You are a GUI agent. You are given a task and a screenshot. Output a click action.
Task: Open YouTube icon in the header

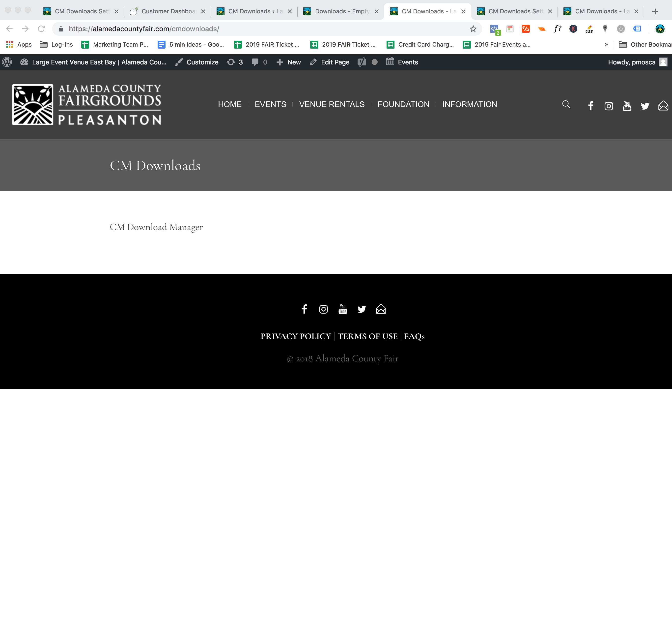point(627,106)
